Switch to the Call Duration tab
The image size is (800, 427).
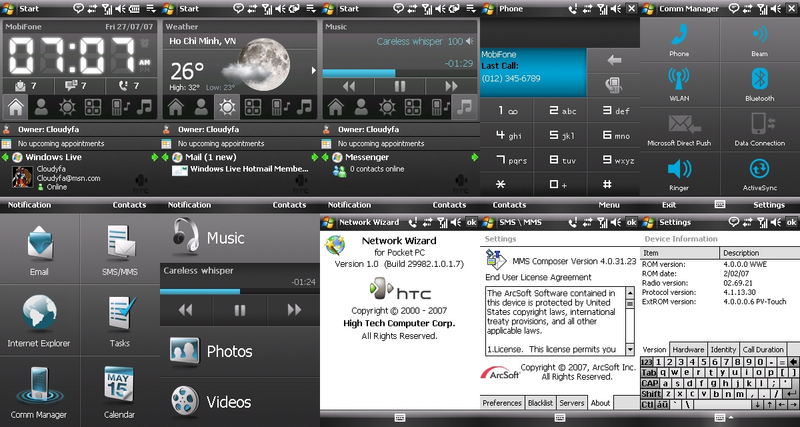coord(763,349)
